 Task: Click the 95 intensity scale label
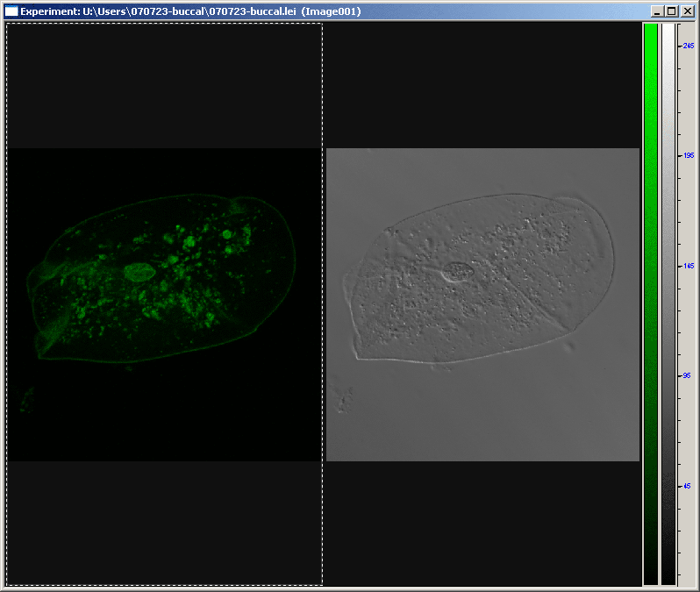[687, 375]
